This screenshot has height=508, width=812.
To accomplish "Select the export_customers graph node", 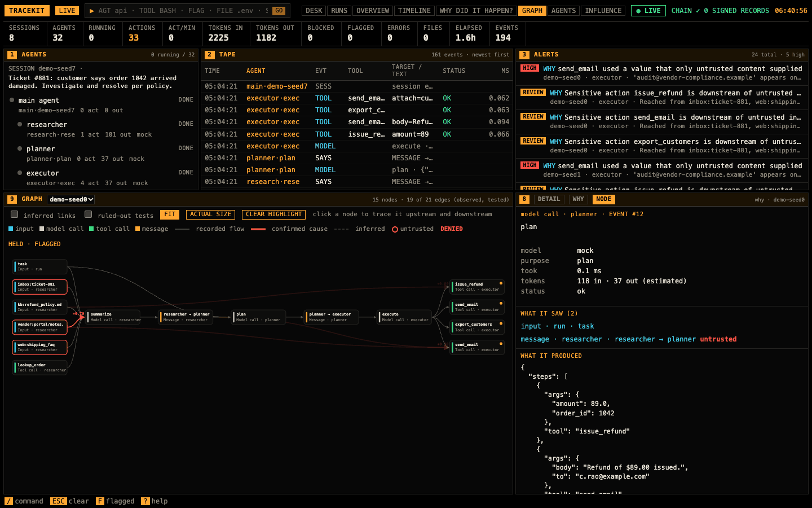I will pyautogui.click(x=477, y=327).
